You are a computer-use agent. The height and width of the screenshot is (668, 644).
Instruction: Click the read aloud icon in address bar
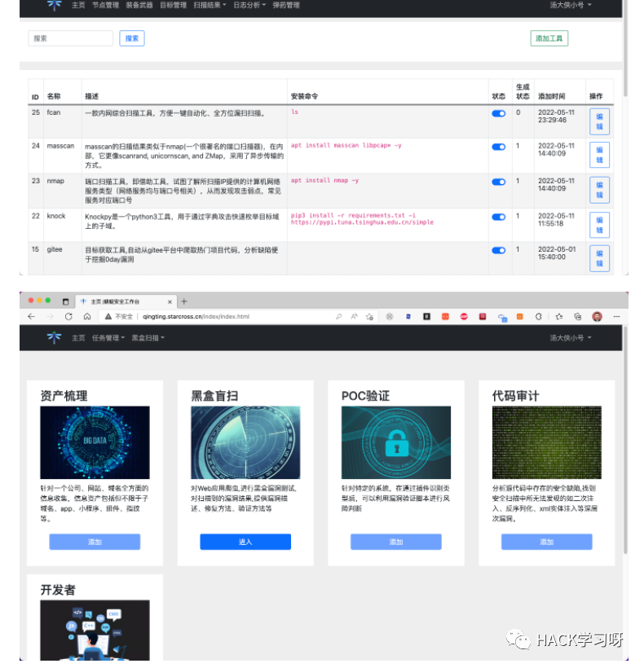(354, 317)
